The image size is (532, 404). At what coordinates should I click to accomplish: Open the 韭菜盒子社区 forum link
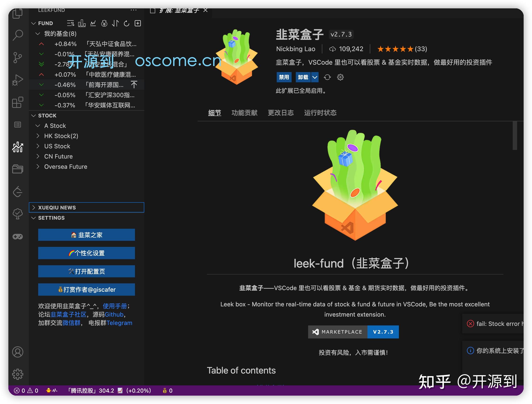tap(68, 315)
